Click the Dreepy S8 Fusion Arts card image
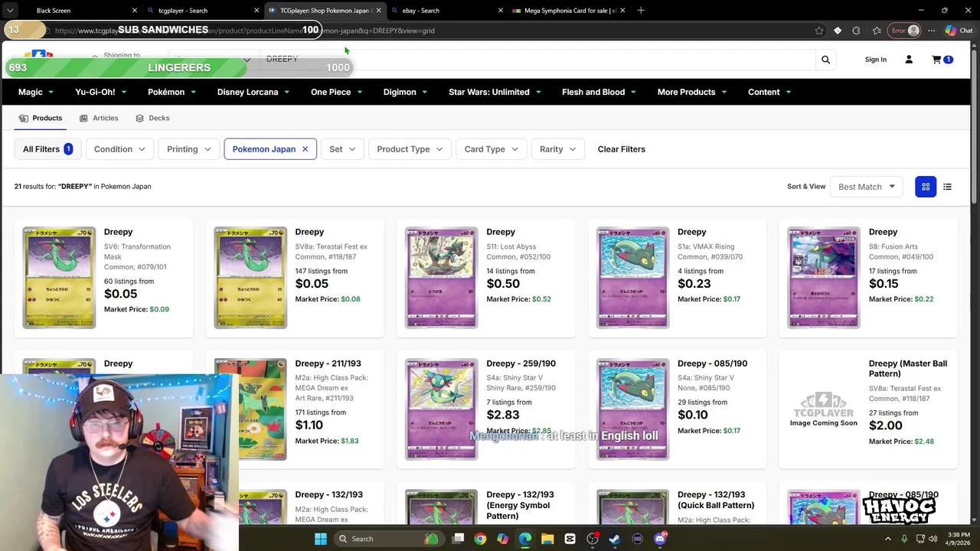Image resolution: width=980 pixels, height=551 pixels. [824, 278]
